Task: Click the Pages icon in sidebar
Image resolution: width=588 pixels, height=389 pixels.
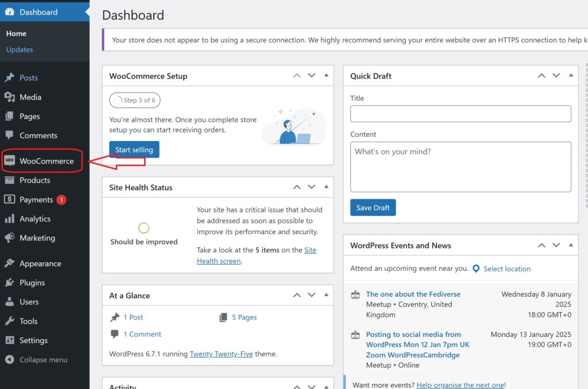Action: 10,116
